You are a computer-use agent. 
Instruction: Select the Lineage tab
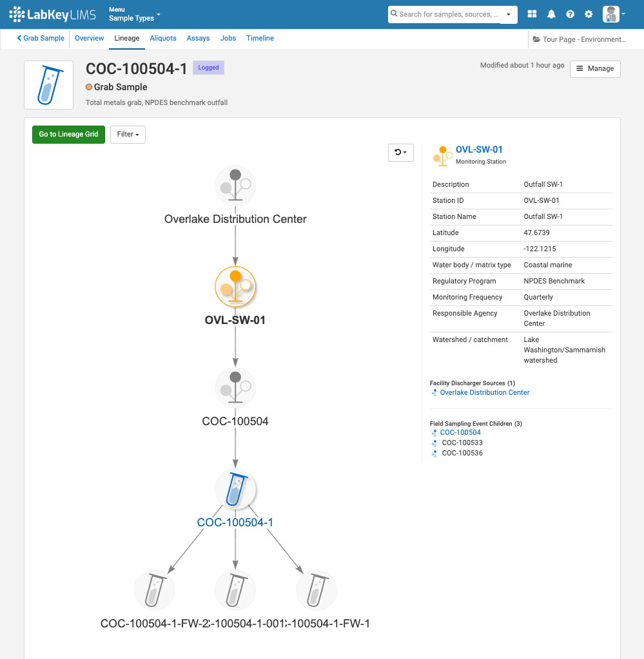point(126,38)
